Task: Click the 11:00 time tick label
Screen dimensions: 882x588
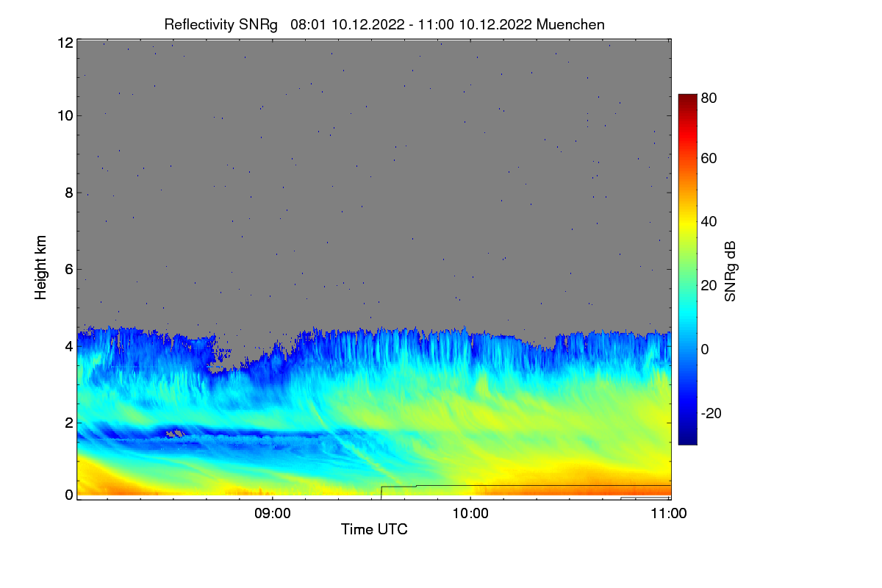Action: (669, 514)
